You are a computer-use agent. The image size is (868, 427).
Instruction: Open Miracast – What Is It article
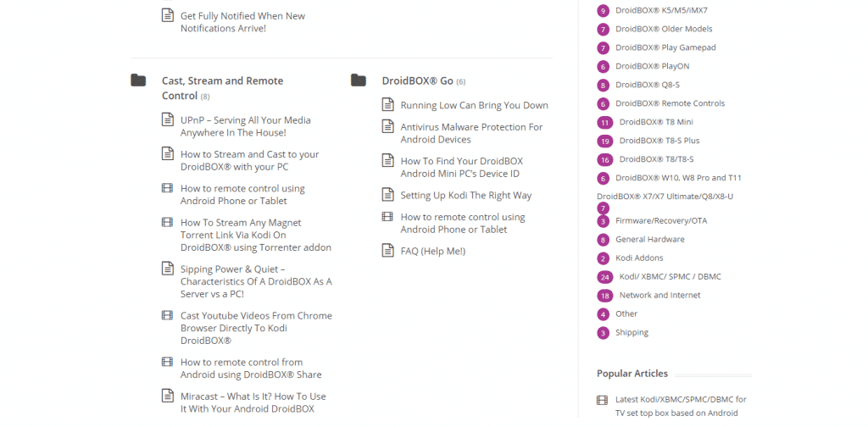[x=253, y=402]
